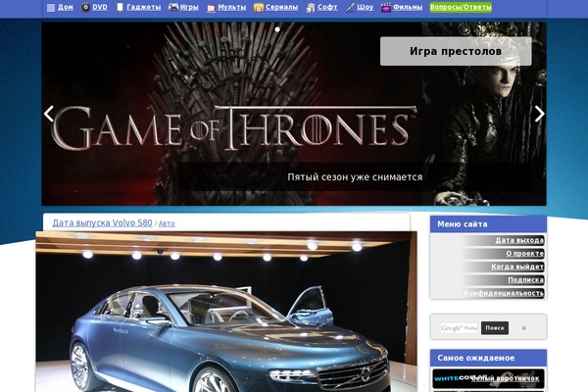Click the house icon beside Дом
Screen dimensions: 588x392
(x=51, y=8)
